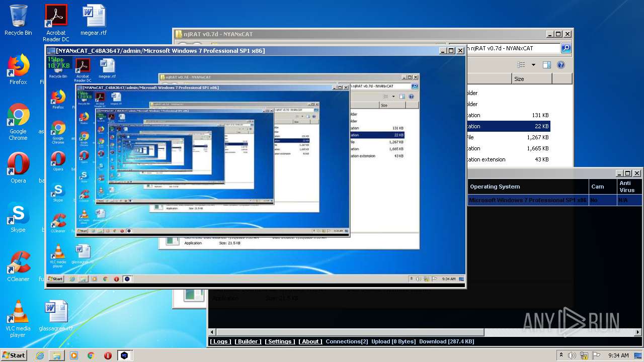Image resolution: width=644 pixels, height=362 pixels.
Task: Launch Firefox from the local desktop shortcut
Action: pyautogui.click(x=18, y=70)
